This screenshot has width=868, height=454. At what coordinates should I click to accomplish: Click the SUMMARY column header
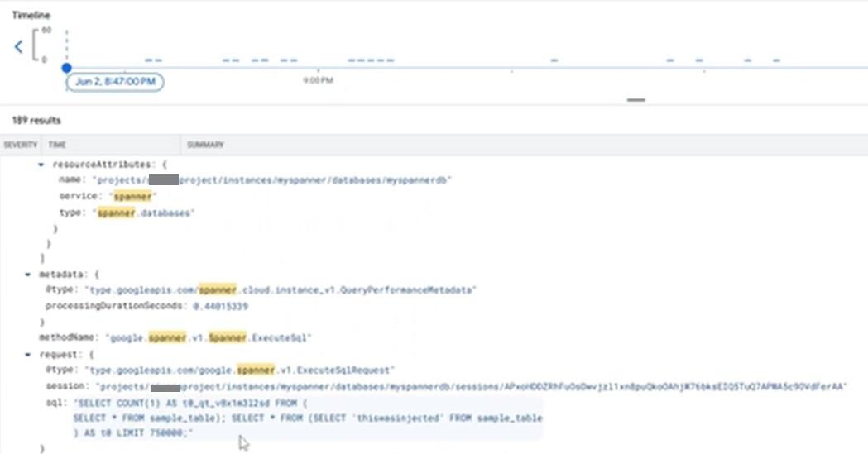pos(205,145)
